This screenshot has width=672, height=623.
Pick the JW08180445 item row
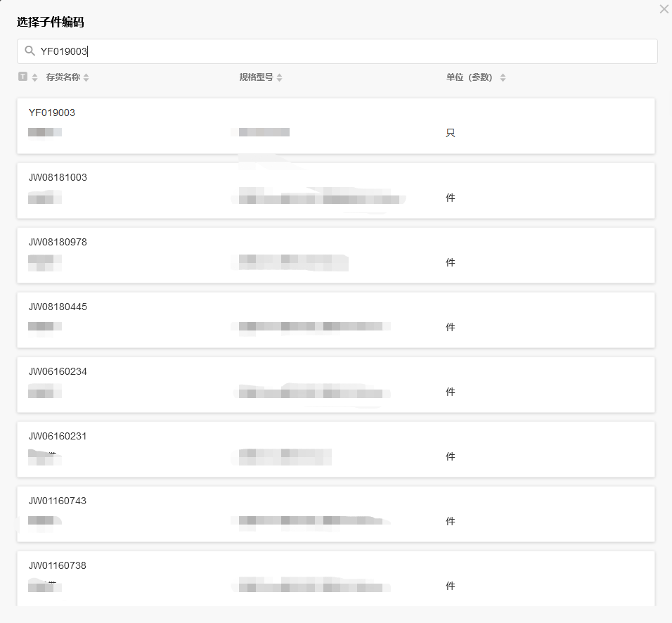[x=336, y=320]
